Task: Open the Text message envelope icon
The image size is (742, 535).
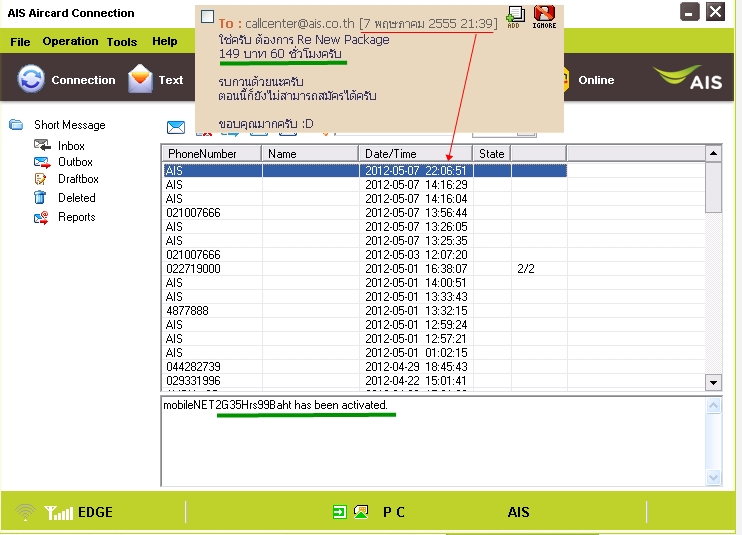Action: pos(140,79)
